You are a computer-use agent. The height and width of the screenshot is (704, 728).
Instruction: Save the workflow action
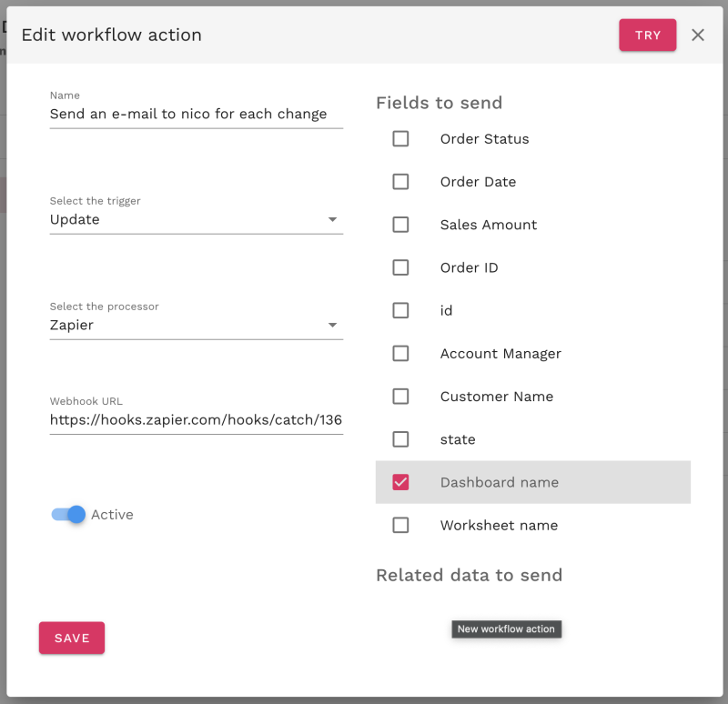(71, 638)
